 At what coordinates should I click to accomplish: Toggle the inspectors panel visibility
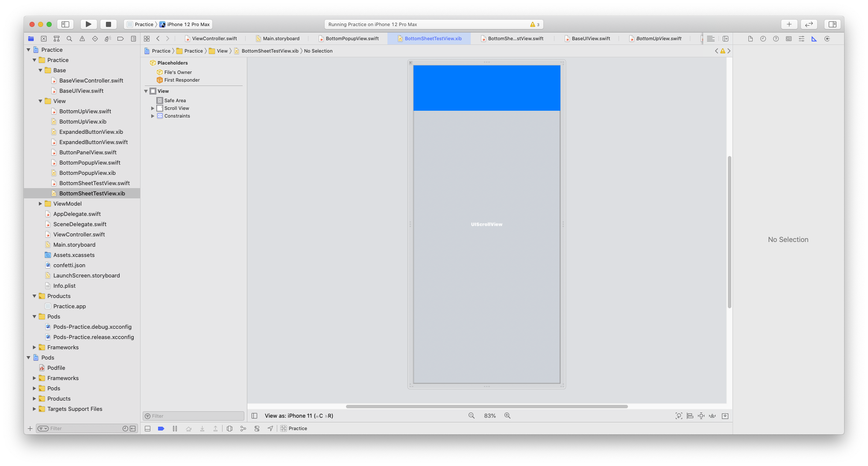coord(832,24)
